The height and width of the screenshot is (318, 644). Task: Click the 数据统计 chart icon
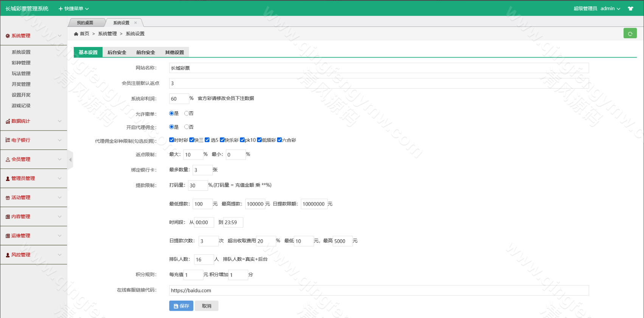point(8,121)
